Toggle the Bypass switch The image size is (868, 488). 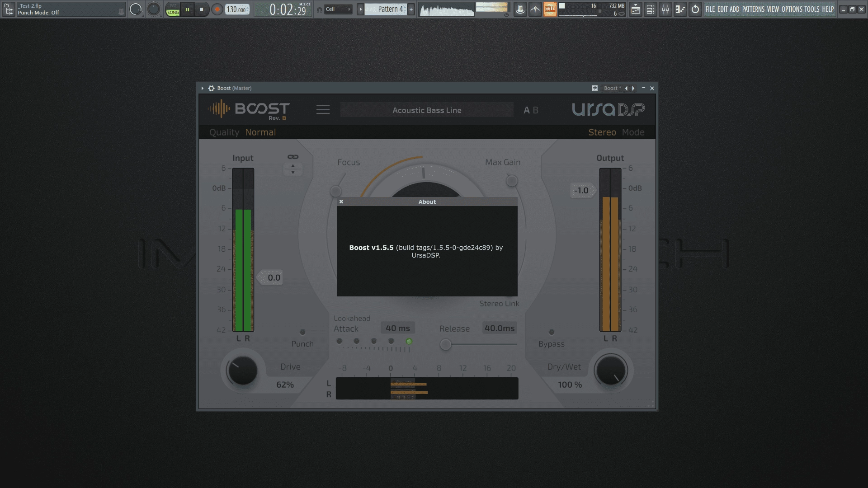click(552, 332)
